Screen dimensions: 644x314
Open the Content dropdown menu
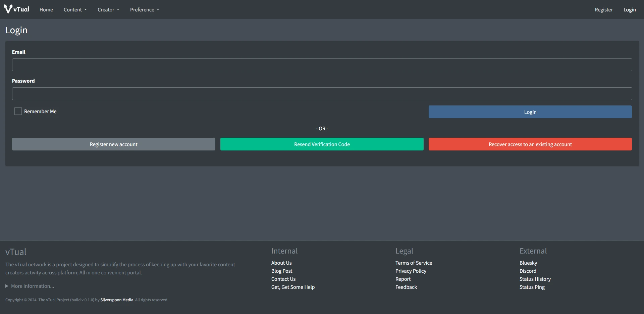pyautogui.click(x=75, y=10)
